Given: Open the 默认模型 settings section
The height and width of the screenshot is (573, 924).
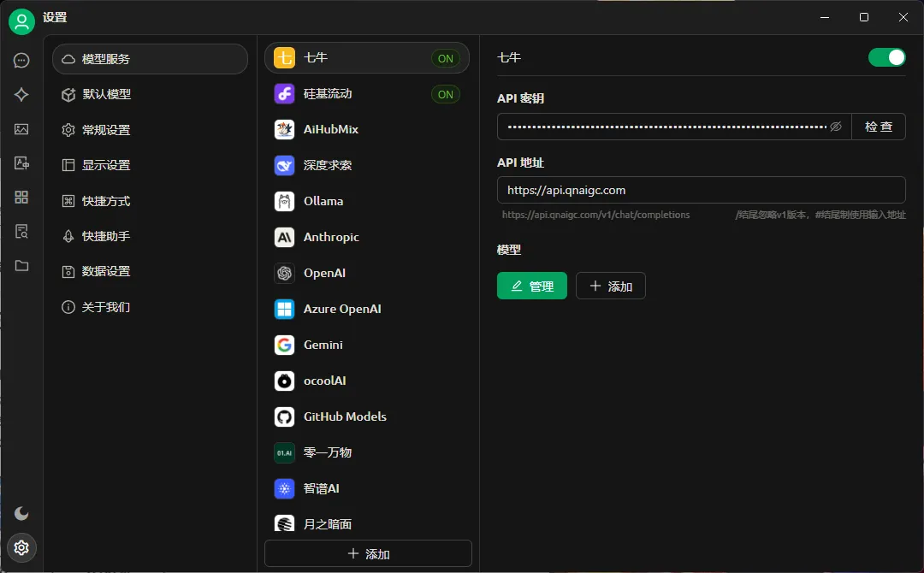Looking at the screenshot, I should 151,94.
